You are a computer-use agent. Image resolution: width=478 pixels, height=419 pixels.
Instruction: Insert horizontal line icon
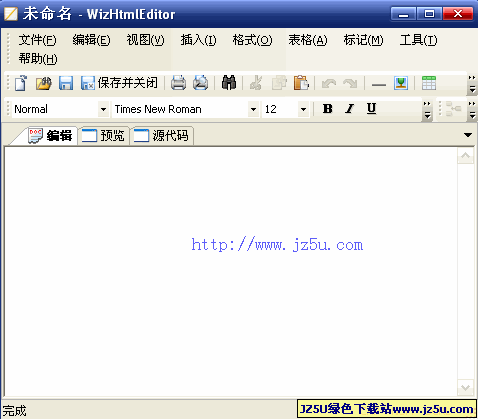(379, 84)
